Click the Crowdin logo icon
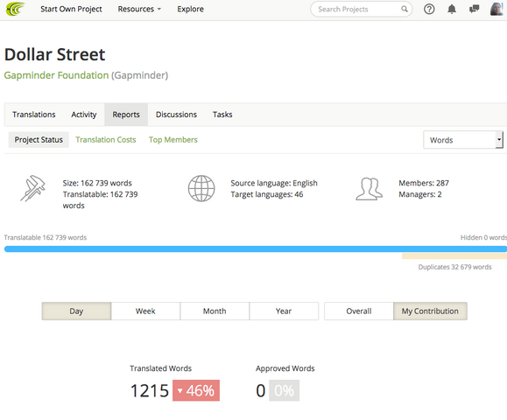This screenshot has width=507, height=420. [x=15, y=9]
